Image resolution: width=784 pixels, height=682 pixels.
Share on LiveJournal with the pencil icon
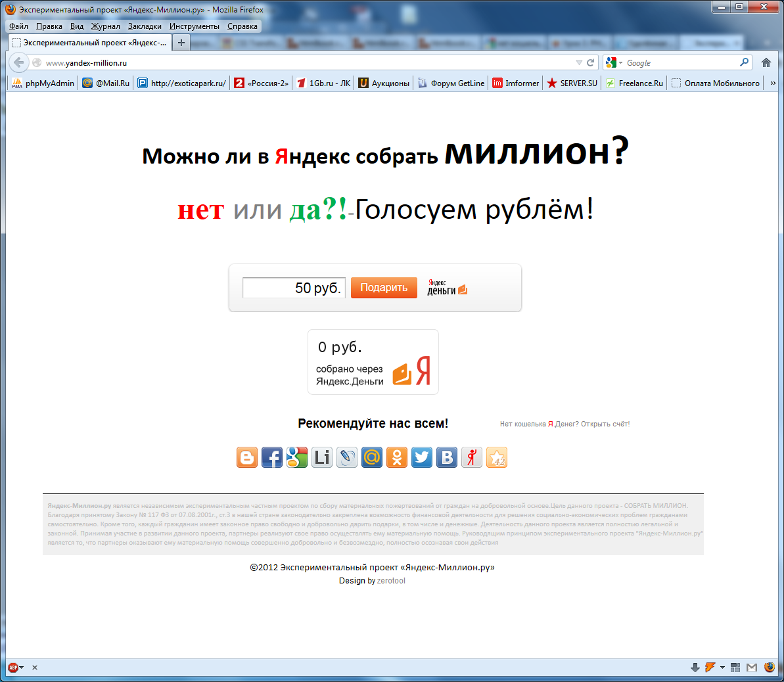point(346,457)
